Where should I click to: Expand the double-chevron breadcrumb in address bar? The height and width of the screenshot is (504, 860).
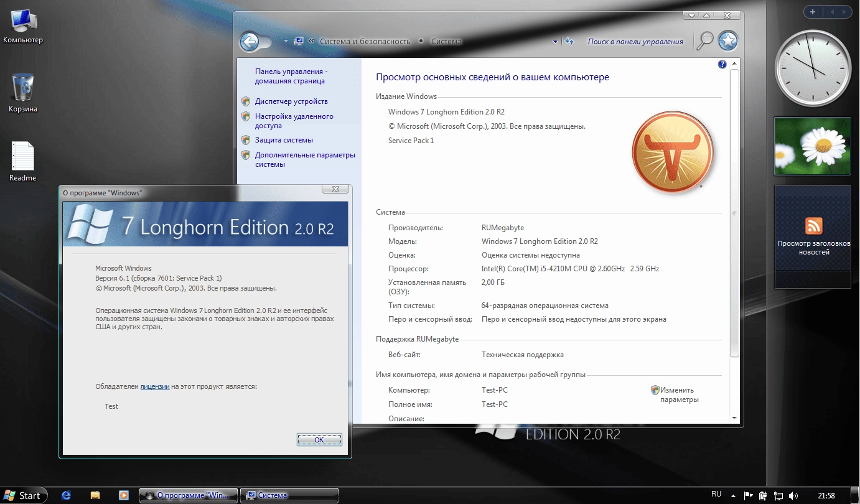311,42
